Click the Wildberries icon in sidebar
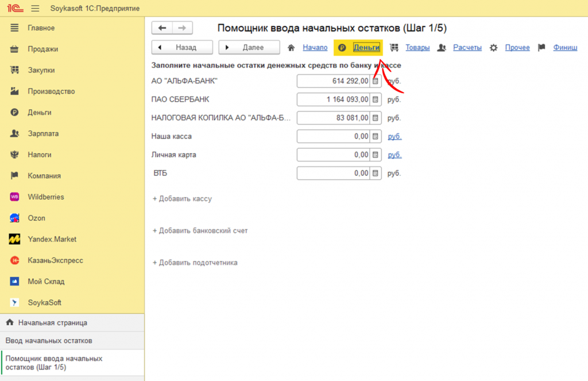Viewport: 588px width, 381px height. click(15, 197)
